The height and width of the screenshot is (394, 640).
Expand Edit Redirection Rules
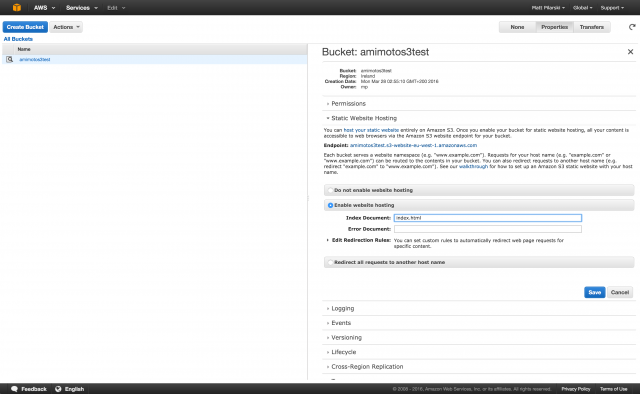click(361, 240)
